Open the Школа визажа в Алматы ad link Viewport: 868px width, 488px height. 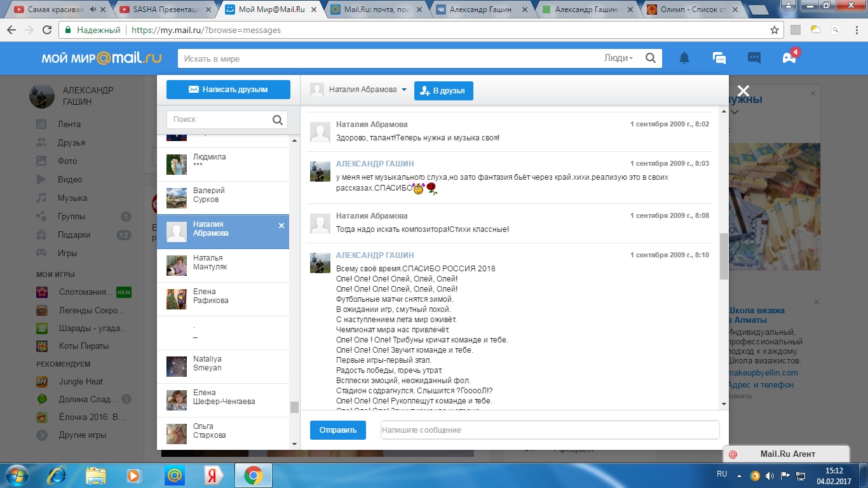756,315
